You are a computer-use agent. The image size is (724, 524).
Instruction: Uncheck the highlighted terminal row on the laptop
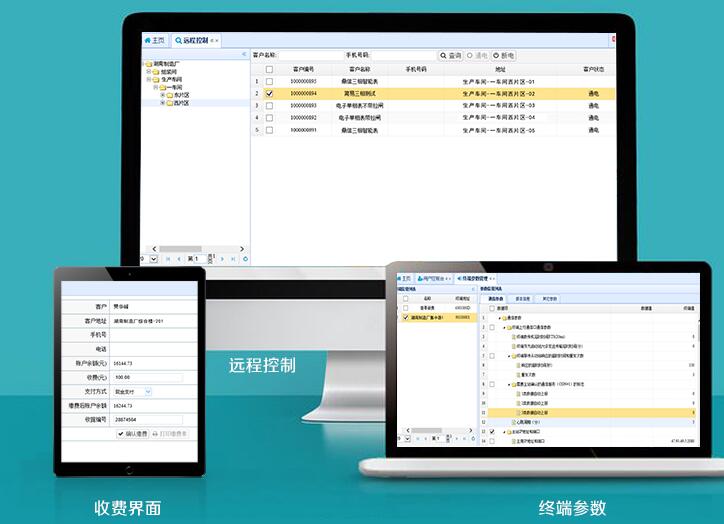tap(405, 318)
